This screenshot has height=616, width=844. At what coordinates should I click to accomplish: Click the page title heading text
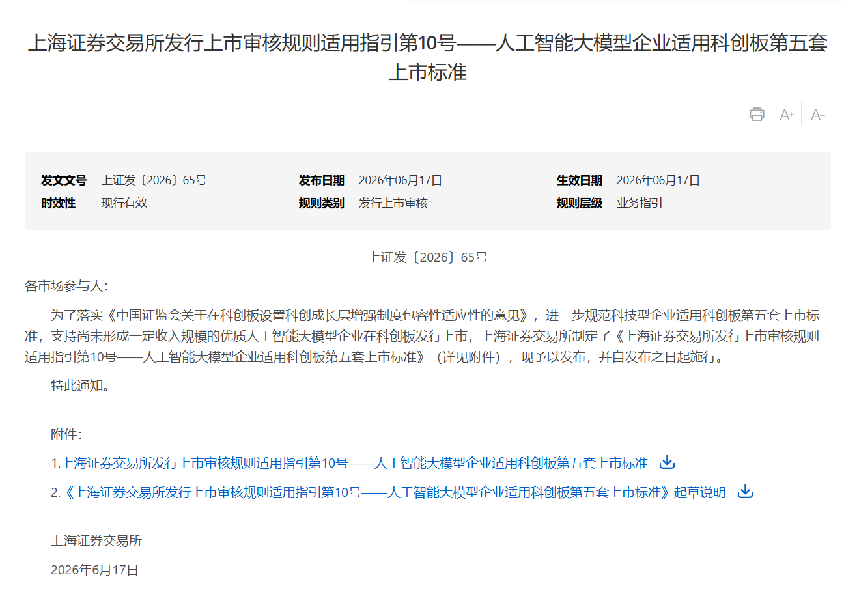tap(428, 57)
